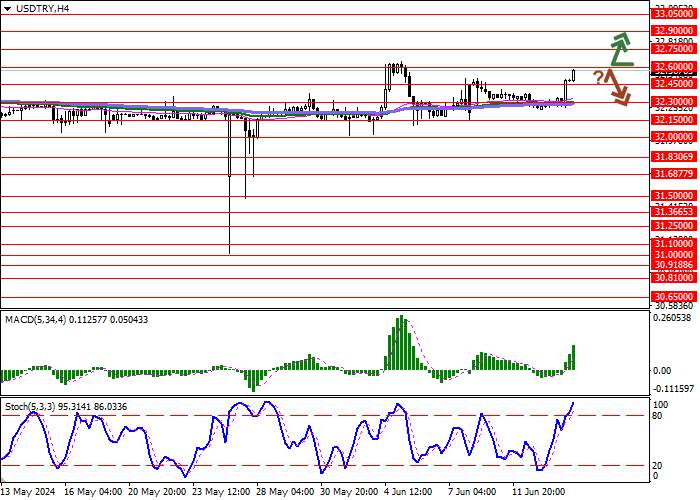Click the Stochastic 100 scale label
The width and height of the screenshot is (700, 500).
660,405
